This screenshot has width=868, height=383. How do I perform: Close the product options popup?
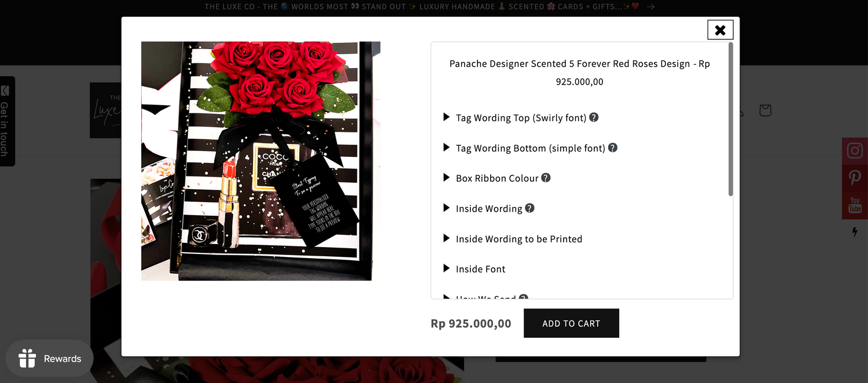coord(720,30)
